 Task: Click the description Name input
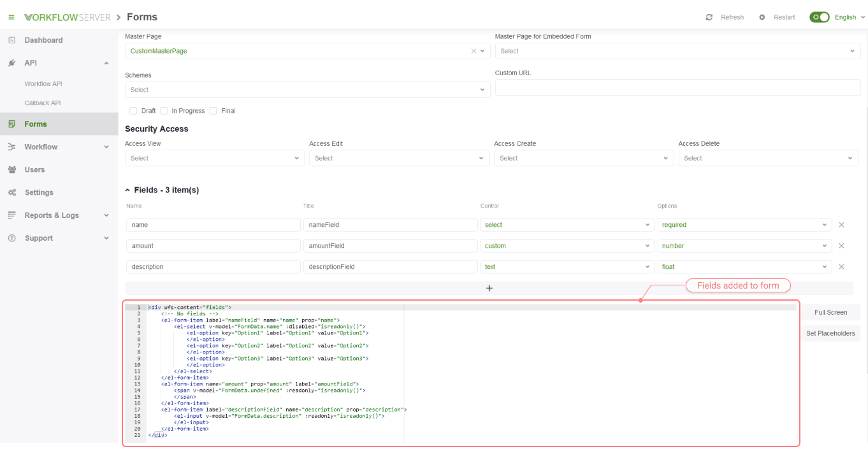point(213,267)
